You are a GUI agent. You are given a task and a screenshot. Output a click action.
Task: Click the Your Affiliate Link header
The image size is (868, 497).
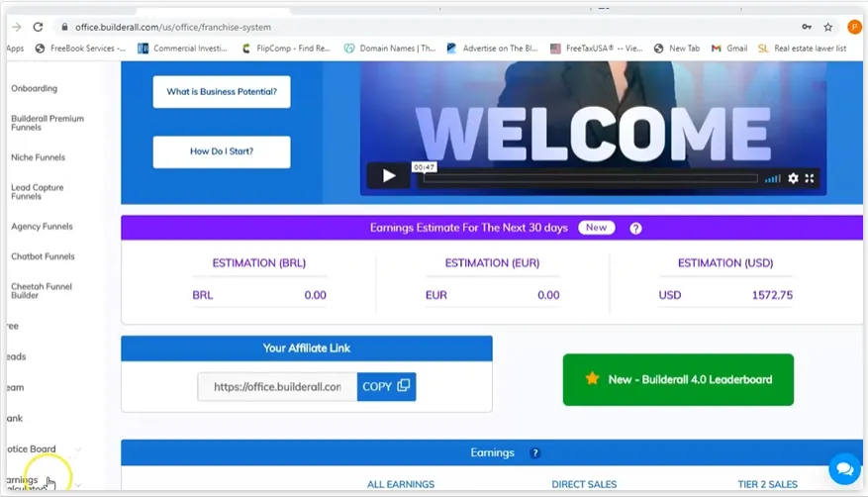pyautogui.click(x=307, y=348)
